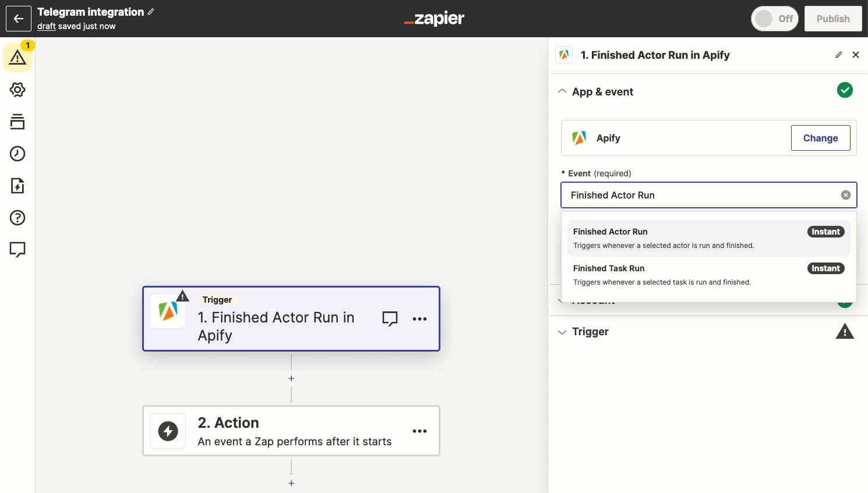Screen dimensions: 868x493
Task: Open the Zap runs document icon
Action: (17, 186)
